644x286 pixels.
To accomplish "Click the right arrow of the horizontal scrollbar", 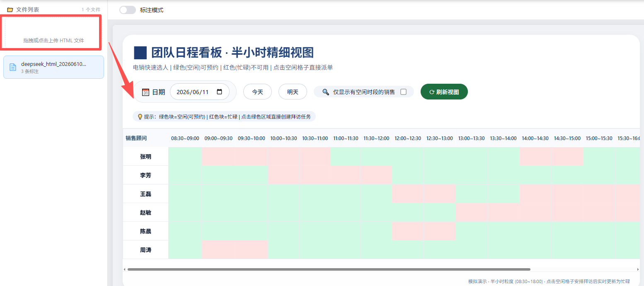I will click(x=638, y=269).
